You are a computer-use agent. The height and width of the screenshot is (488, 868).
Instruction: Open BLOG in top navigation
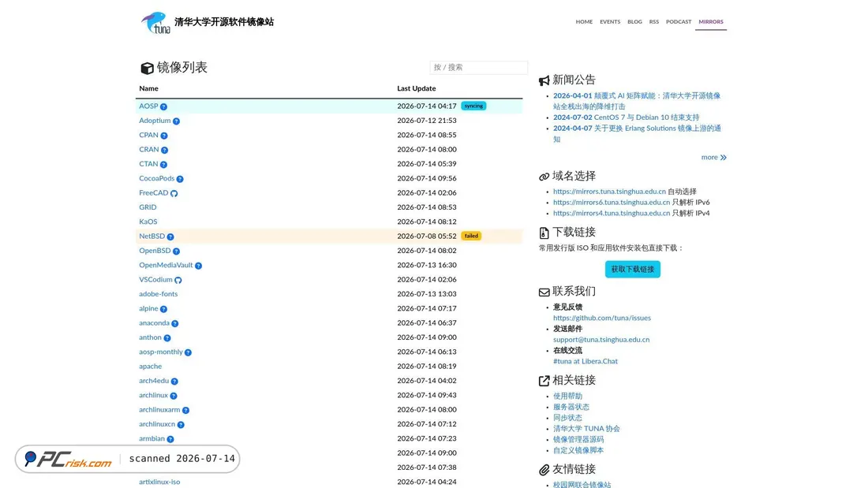634,22
